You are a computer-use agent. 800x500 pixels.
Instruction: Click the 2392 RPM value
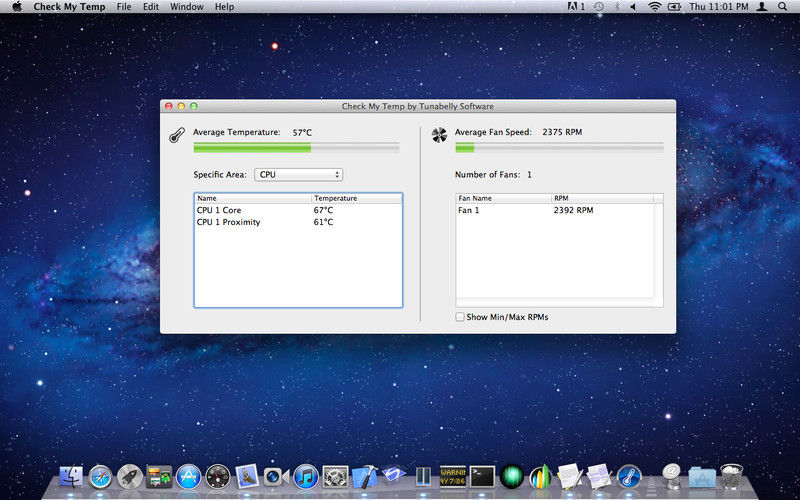coord(573,210)
